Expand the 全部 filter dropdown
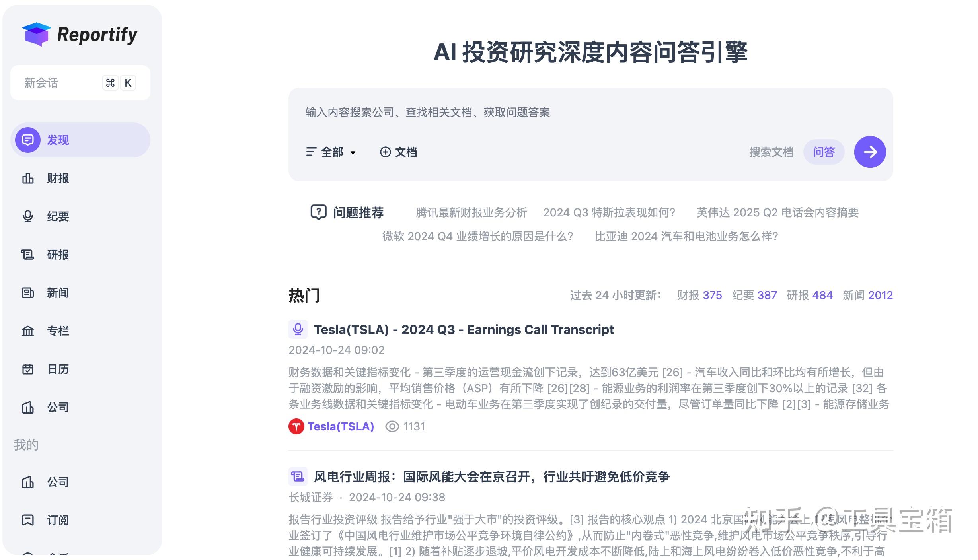Screen dimensions: 978x560 click(x=331, y=152)
